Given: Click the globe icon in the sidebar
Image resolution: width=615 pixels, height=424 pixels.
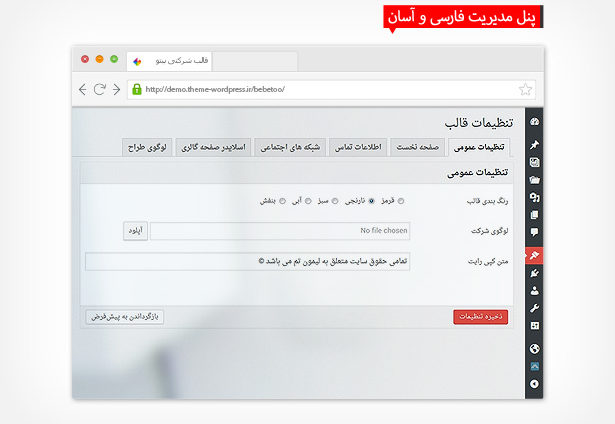Looking at the screenshot, I should [535, 349].
